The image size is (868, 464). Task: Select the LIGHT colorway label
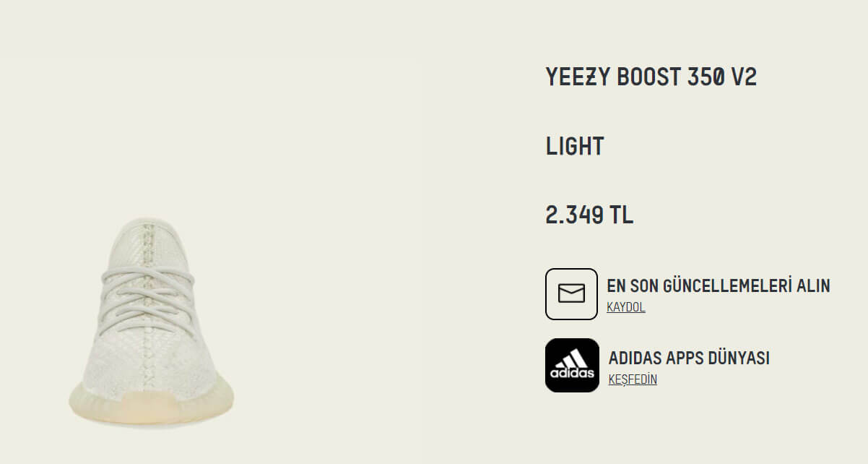574,147
